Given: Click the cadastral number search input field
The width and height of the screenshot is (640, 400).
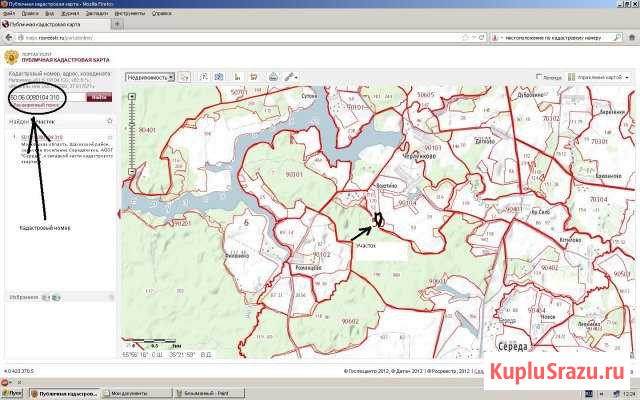Looking at the screenshot, I should click(47, 97).
